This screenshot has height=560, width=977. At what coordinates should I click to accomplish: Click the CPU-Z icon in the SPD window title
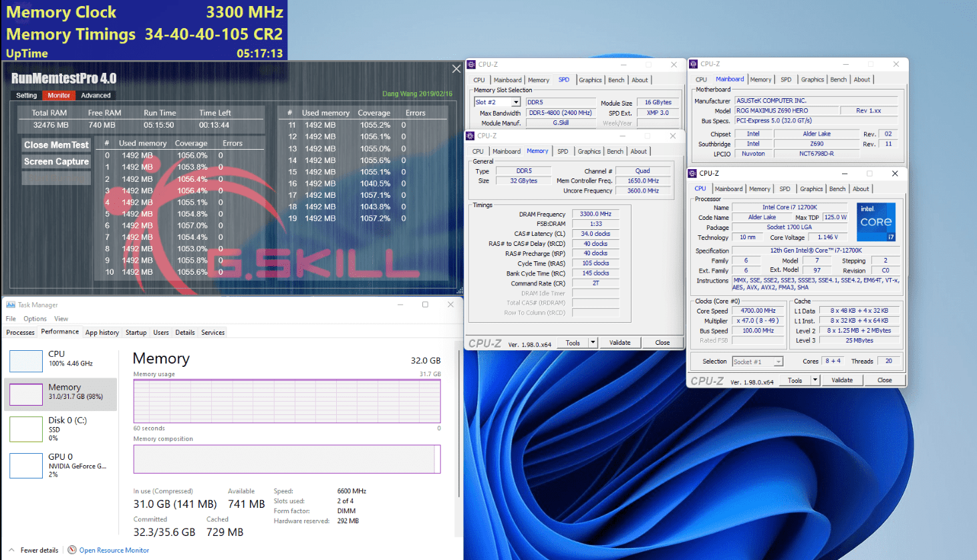(471, 64)
